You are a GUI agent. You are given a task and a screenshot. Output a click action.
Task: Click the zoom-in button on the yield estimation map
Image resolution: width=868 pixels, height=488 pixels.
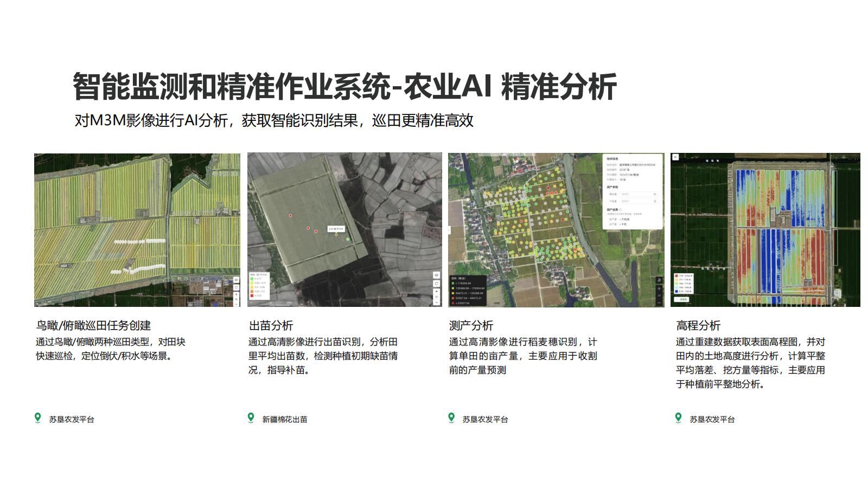(x=659, y=288)
